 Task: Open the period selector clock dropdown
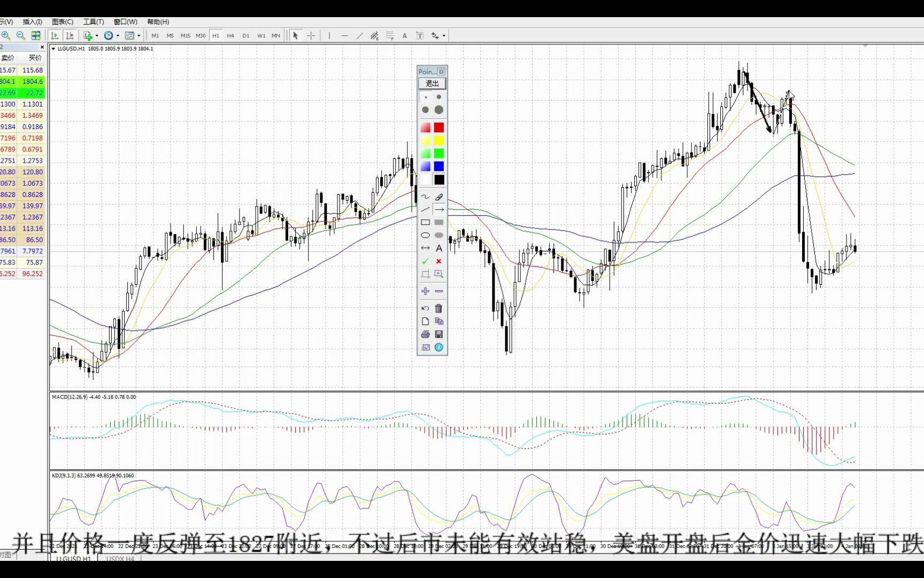tap(118, 35)
